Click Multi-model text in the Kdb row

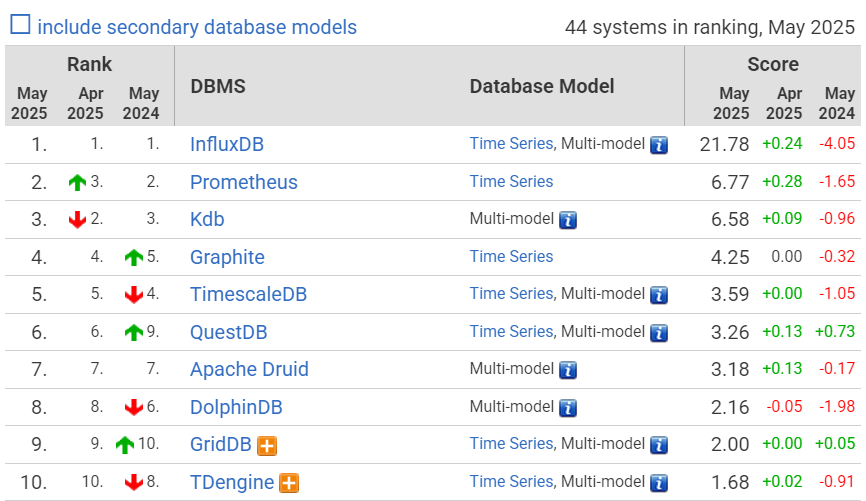[511, 219]
